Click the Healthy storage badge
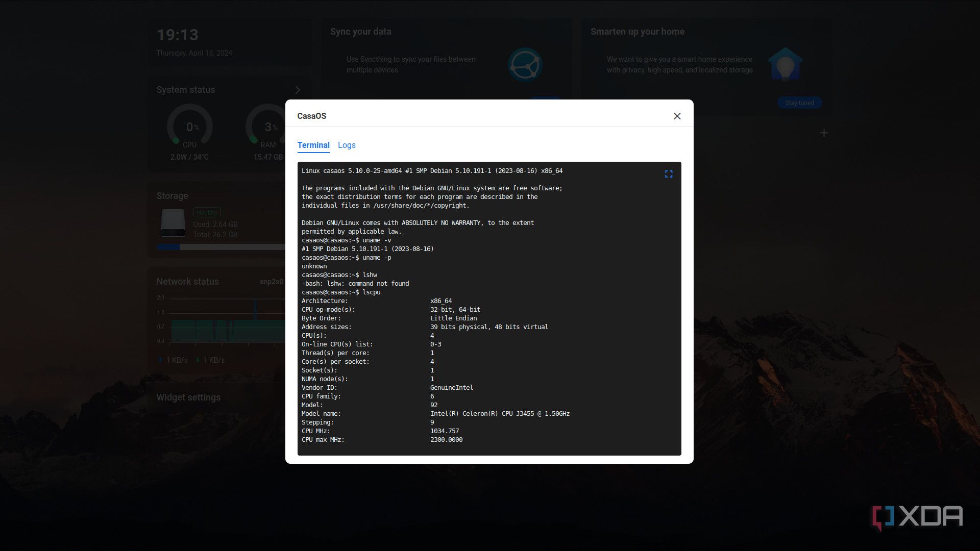Screen dimensions: 980x551 [x=207, y=213]
